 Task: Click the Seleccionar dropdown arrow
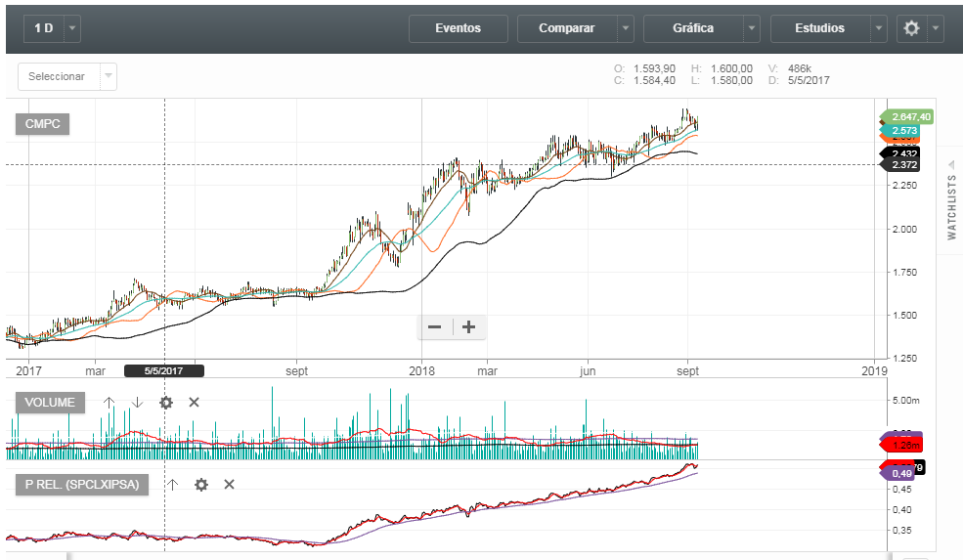point(109,77)
